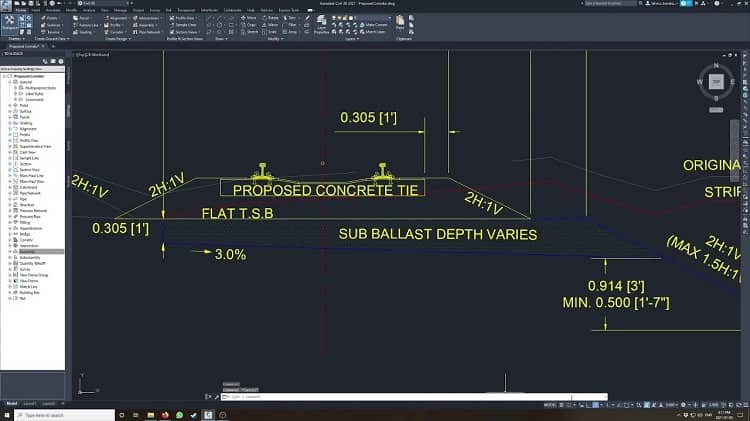Open the Grading ribbon tool

(84, 32)
